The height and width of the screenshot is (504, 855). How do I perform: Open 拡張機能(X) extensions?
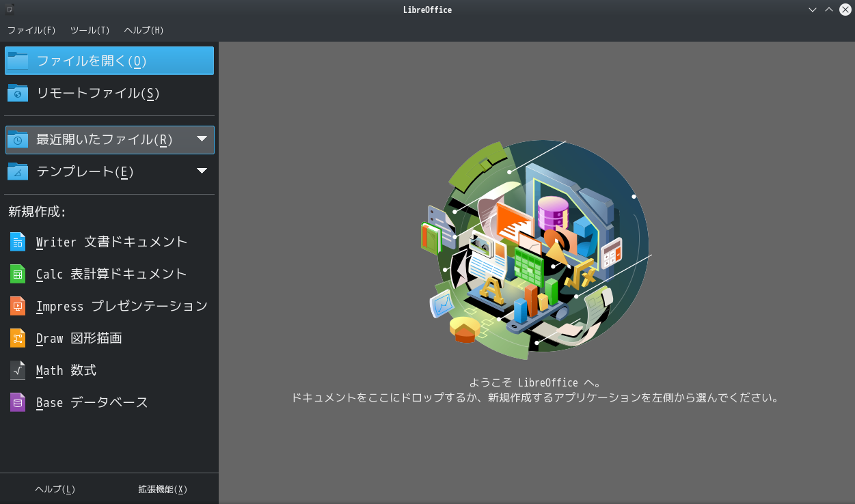163,489
